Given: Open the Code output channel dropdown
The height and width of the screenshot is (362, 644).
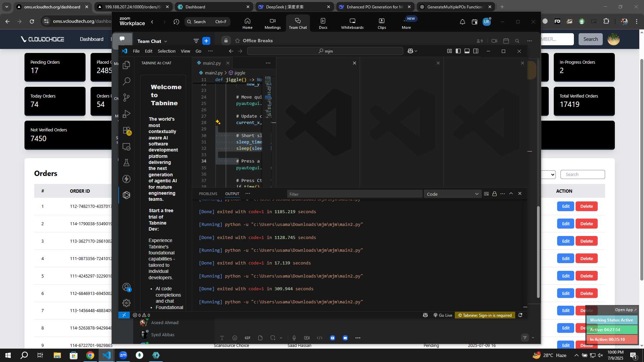Looking at the screenshot, I should pyautogui.click(x=452, y=194).
